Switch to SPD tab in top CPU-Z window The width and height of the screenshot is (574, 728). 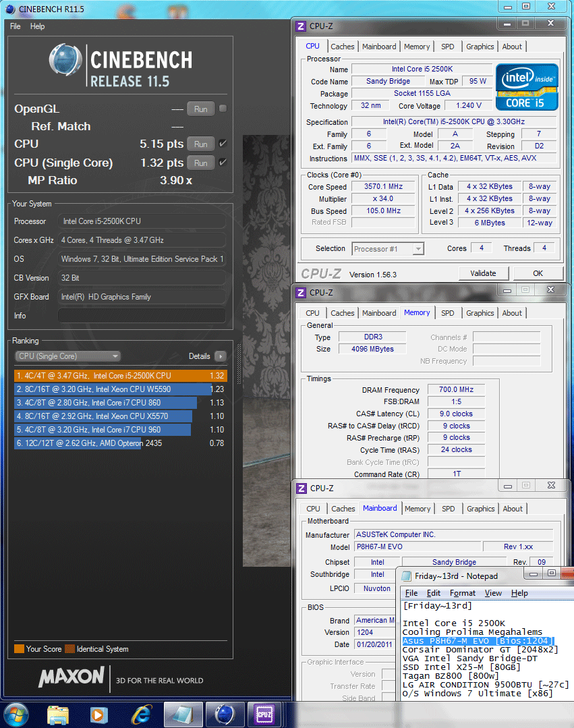pyautogui.click(x=448, y=47)
